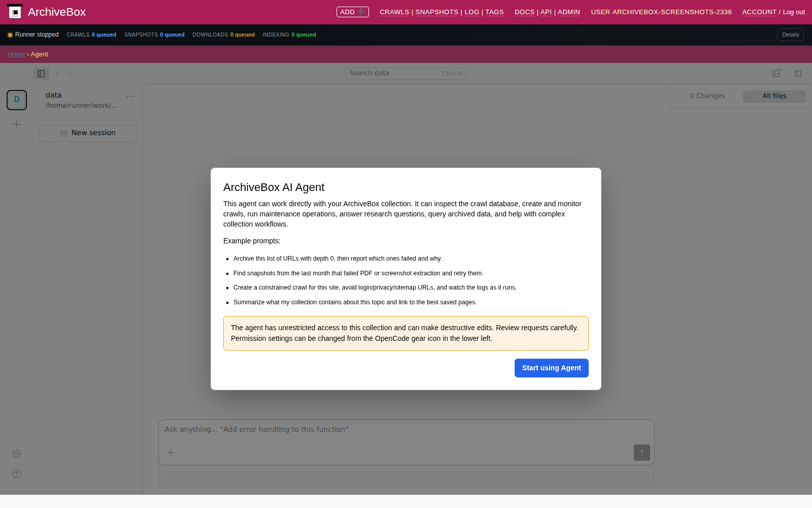Click SNAPSHOTS 0 queued status
812x508 pixels.
pos(154,35)
